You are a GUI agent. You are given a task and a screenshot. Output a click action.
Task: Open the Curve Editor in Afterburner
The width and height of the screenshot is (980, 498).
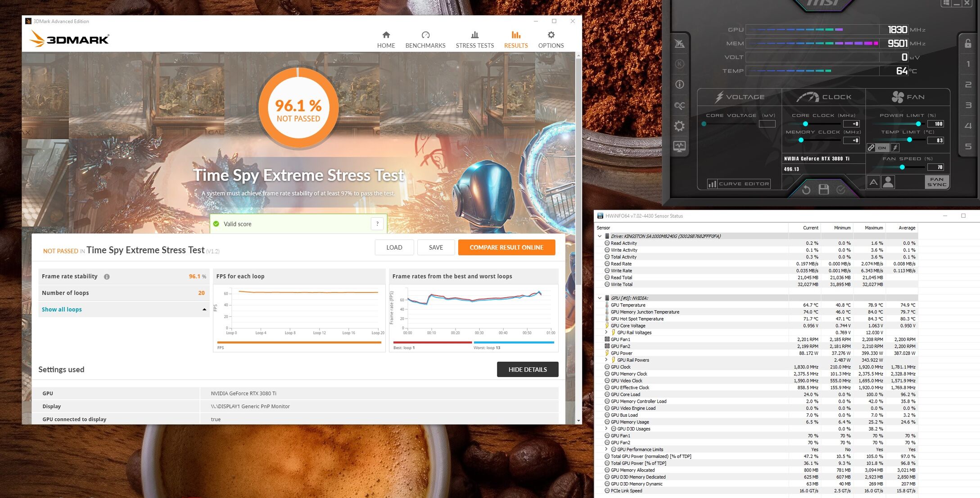pyautogui.click(x=738, y=184)
